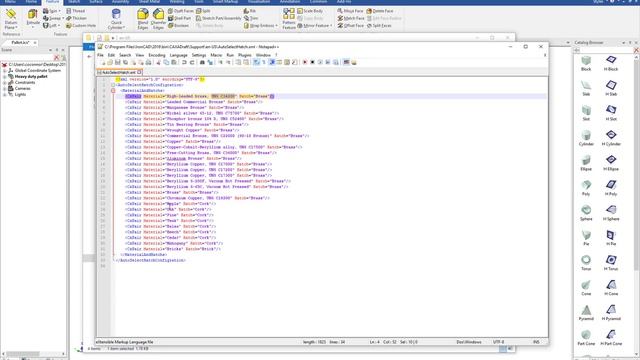
Task: Click the Undo icon in Notepad++ toolbar
Action: tap(184, 62)
